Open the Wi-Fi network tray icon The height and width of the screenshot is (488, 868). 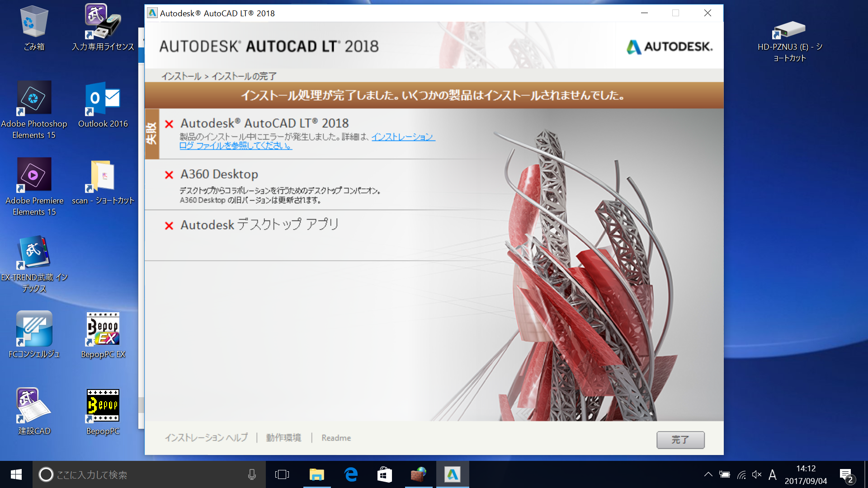point(741,474)
